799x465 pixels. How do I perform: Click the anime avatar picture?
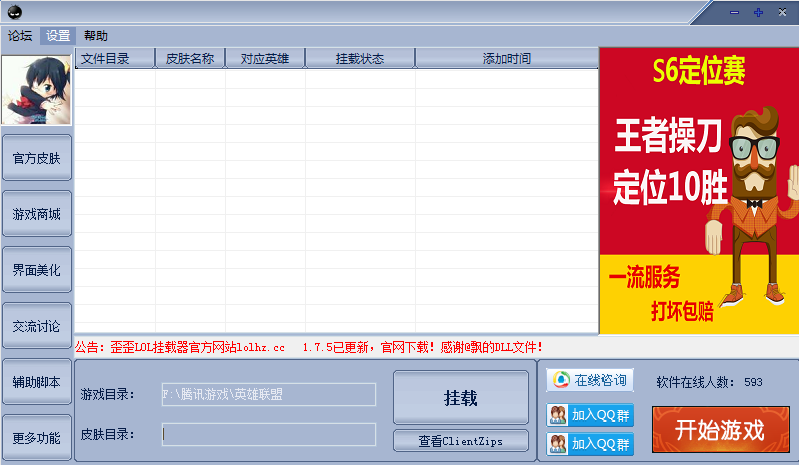[37, 90]
